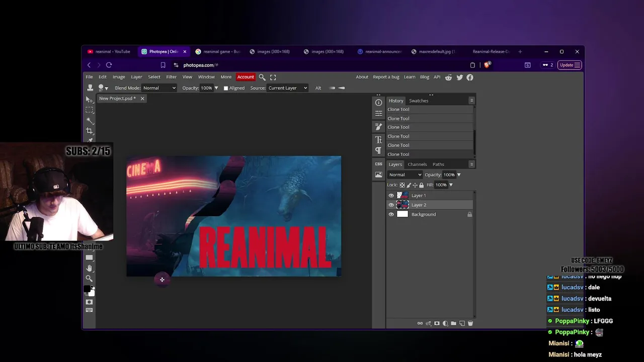644x362 pixels.
Task: Select the Crop tool
Action: click(89, 131)
